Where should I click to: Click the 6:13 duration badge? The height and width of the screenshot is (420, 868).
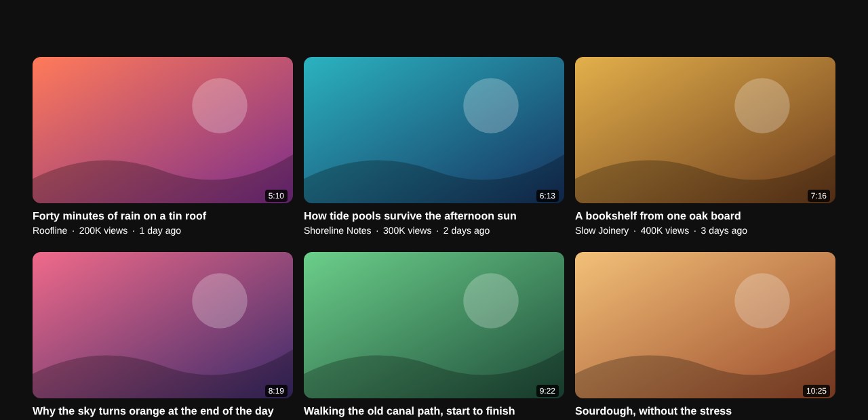pos(547,196)
